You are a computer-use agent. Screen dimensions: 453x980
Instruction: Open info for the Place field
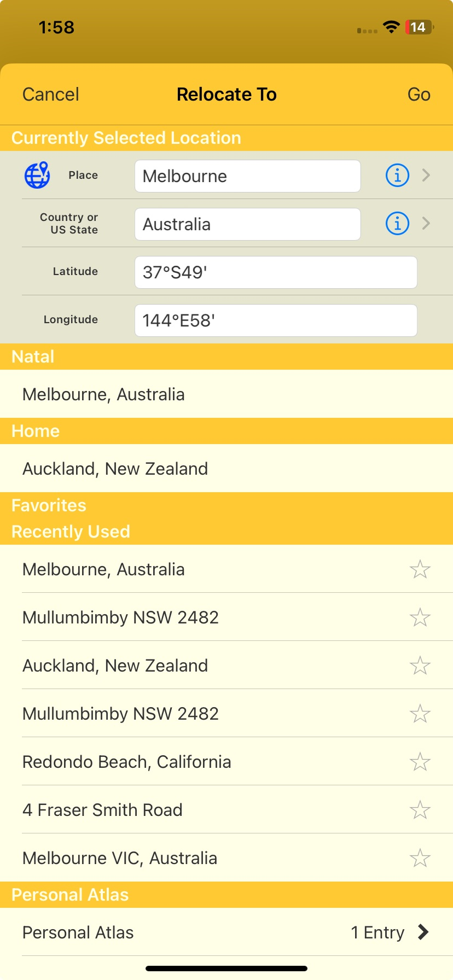click(397, 175)
